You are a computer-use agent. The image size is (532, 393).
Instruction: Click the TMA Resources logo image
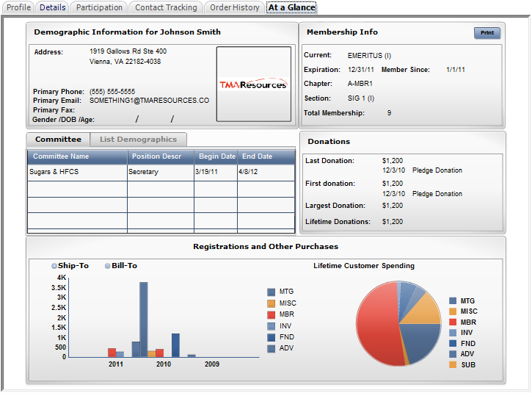click(253, 84)
